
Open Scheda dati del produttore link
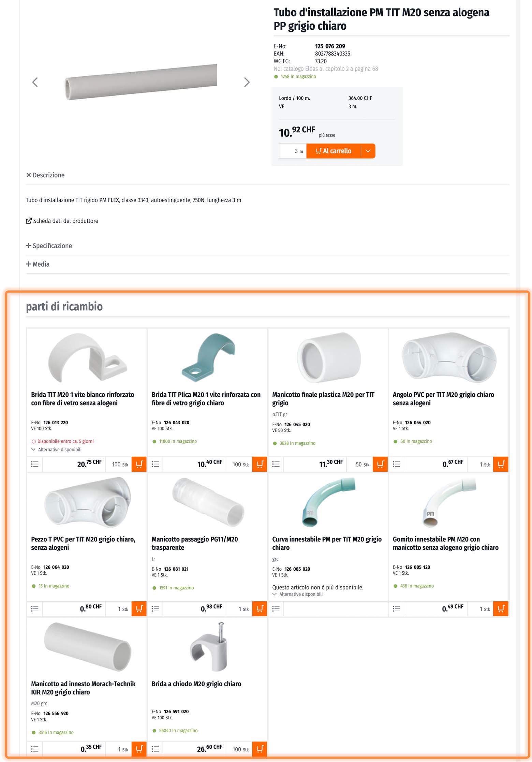point(62,221)
